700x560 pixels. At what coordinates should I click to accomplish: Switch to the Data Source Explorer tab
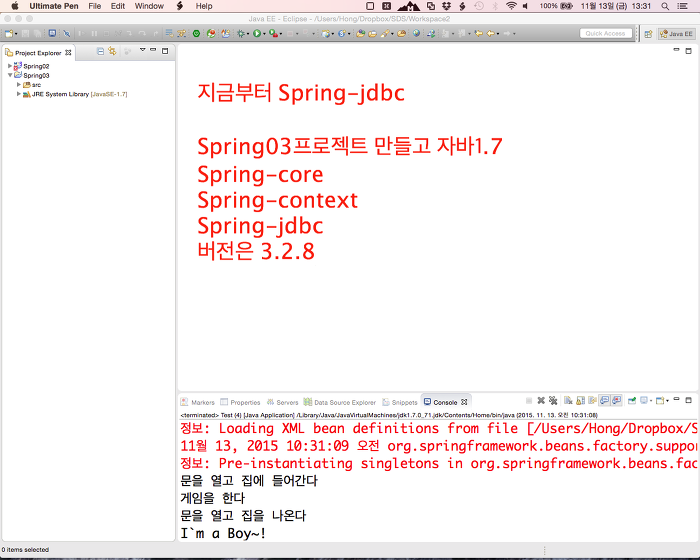point(340,402)
